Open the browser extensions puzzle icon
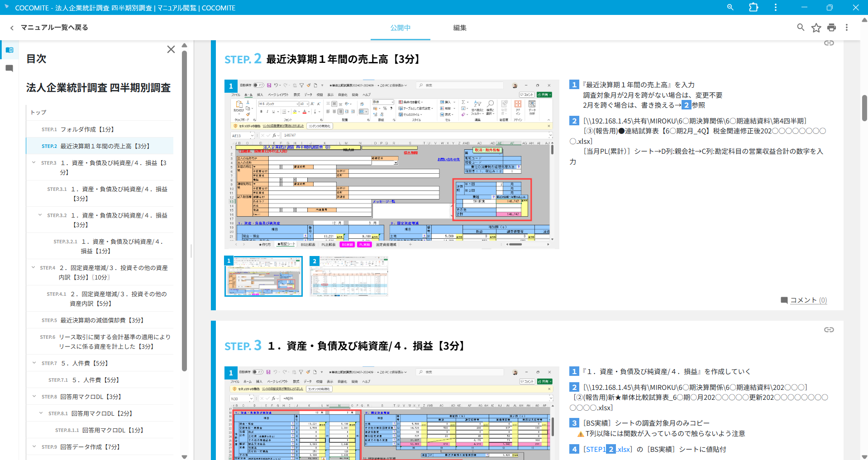 point(754,8)
